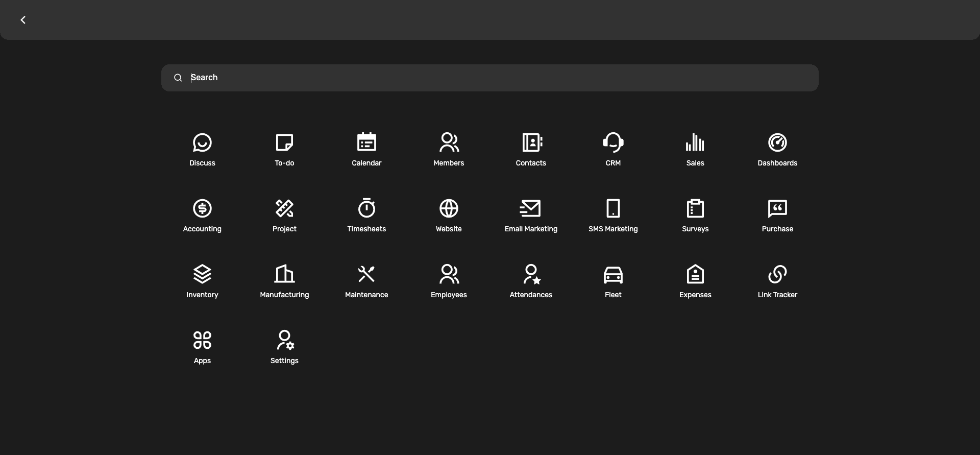Select the CRM headset icon
The image size is (980, 455).
[613, 143]
